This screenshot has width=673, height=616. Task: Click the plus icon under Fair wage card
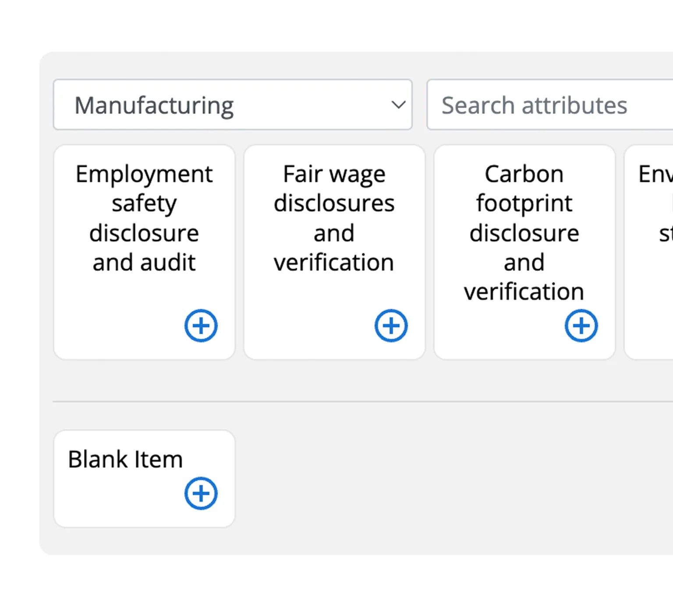(391, 325)
